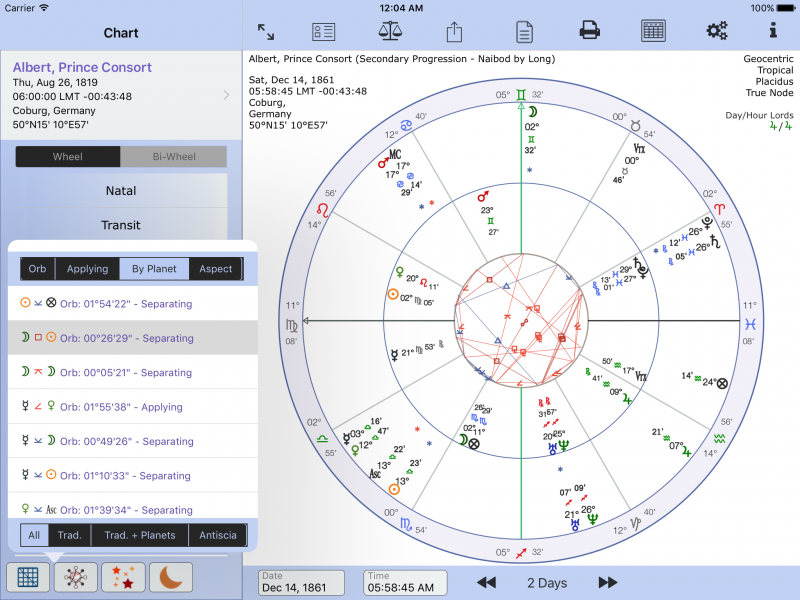The width and height of the screenshot is (800, 600).
Task: Toggle the Antiscia aspect filter
Action: pos(218,535)
